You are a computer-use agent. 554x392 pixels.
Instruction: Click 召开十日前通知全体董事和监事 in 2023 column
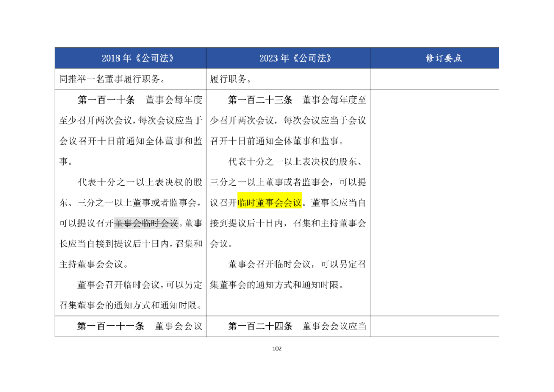click(276, 141)
